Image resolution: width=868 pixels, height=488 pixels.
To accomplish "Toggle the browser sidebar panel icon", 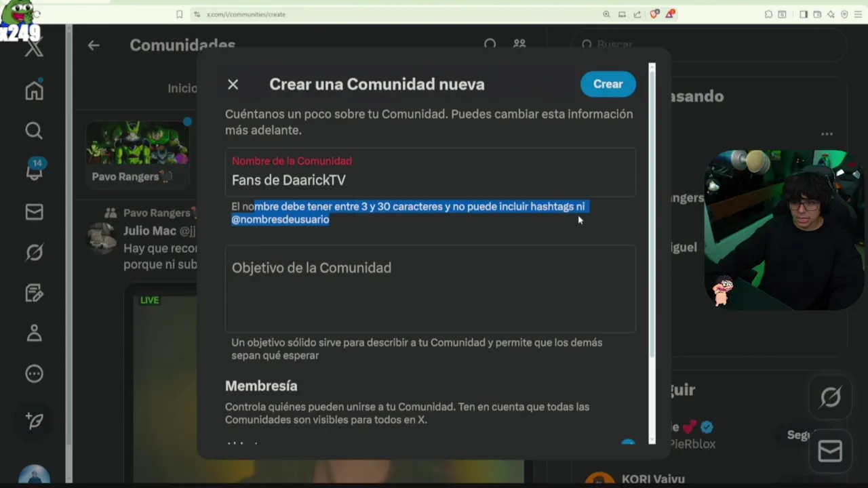I will coord(804,14).
